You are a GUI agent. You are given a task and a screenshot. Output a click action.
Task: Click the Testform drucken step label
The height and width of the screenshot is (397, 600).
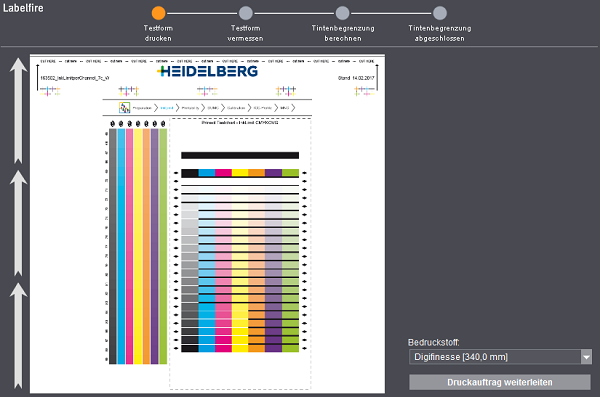(x=158, y=33)
